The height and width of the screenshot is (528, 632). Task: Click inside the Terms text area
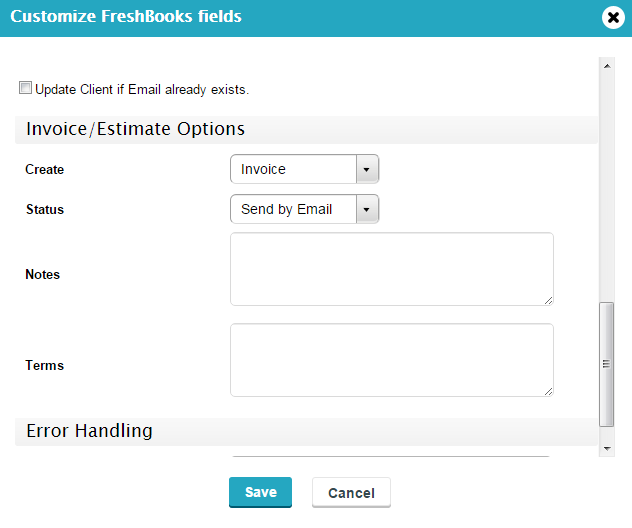[392, 360]
